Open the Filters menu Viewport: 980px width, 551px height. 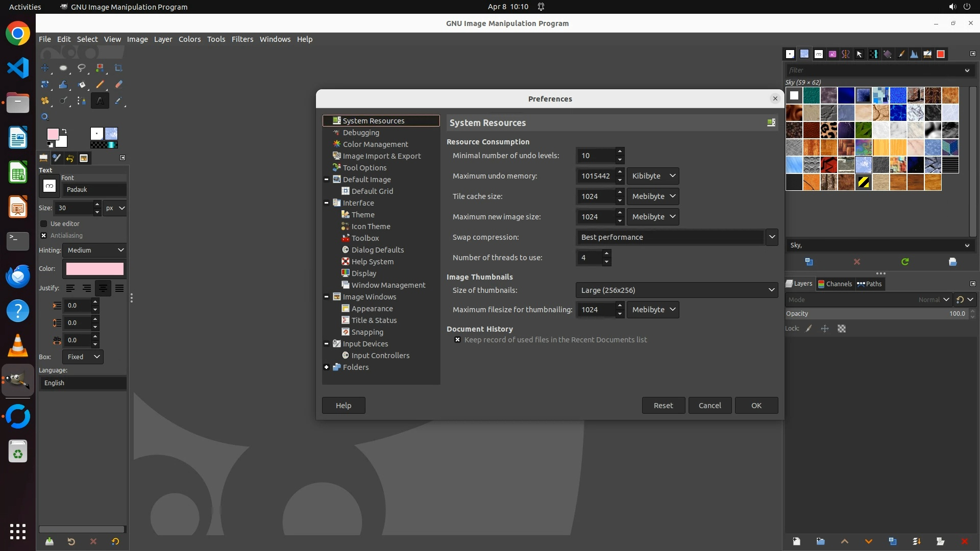click(x=242, y=39)
